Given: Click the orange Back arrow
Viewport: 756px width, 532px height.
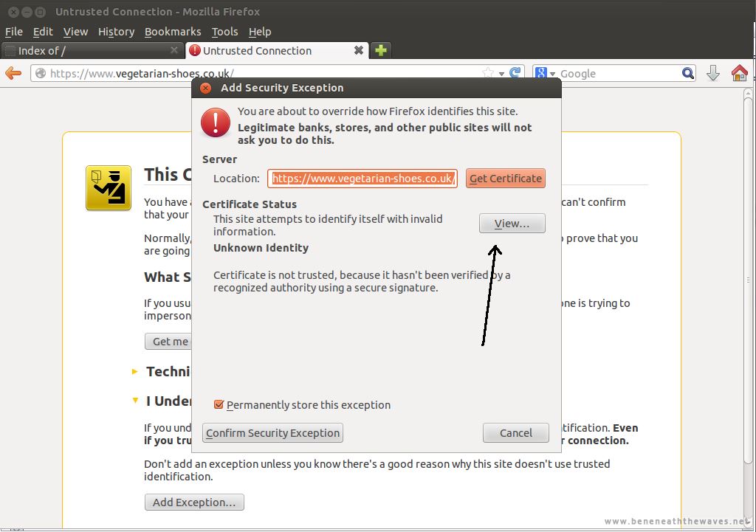Looking at the screenshot, I should click(x=13, y=73).
